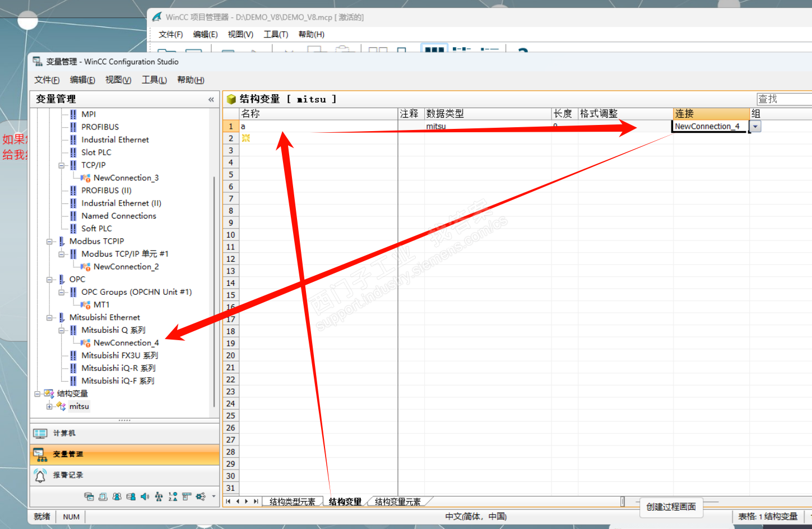The image size is (812, 529).
Task: Open 帮助(H) menu in Configuration Studio
Action: pos(191,80)
